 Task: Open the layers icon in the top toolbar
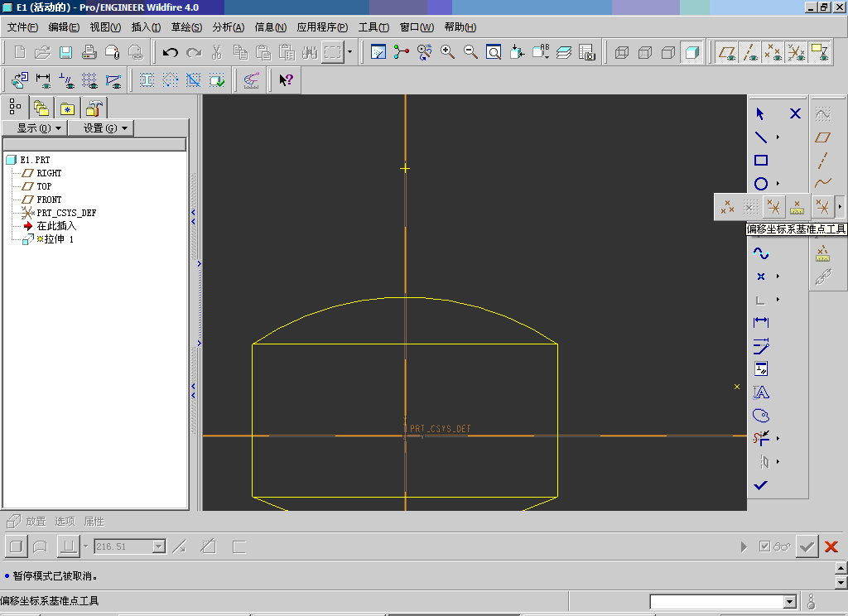pyautogui.click(x=563, y=52)
